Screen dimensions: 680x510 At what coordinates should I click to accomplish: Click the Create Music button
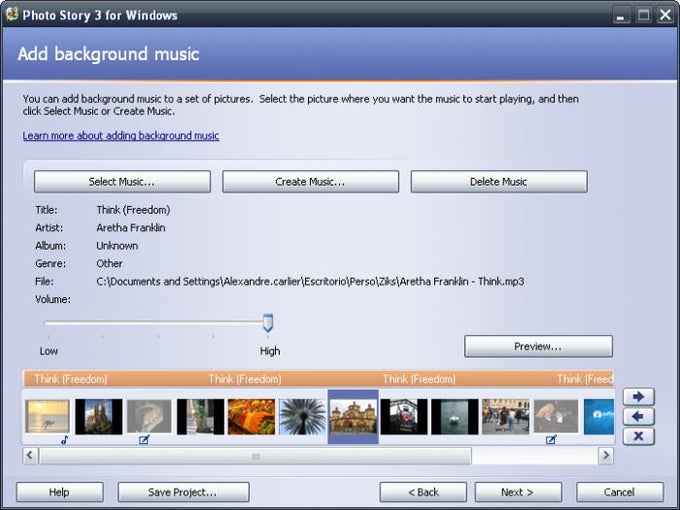[311, 181]
